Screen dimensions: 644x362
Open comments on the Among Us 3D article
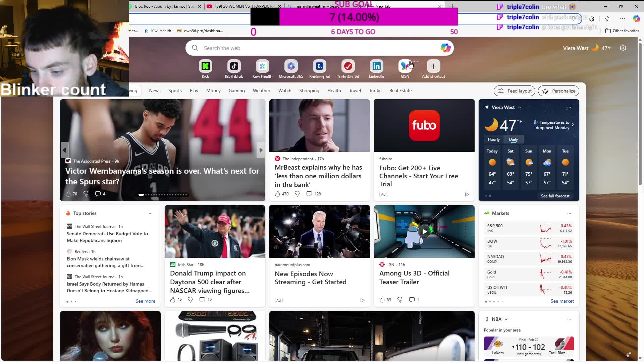[x=412, y=300]
